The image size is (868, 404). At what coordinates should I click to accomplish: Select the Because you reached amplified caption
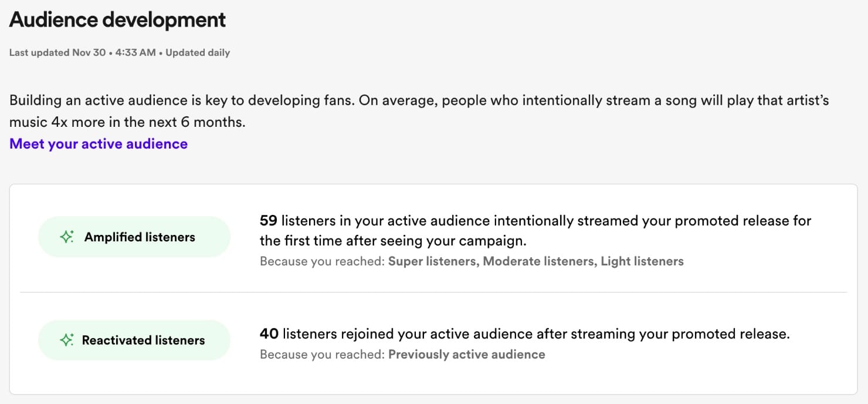[x=322, y=261]
